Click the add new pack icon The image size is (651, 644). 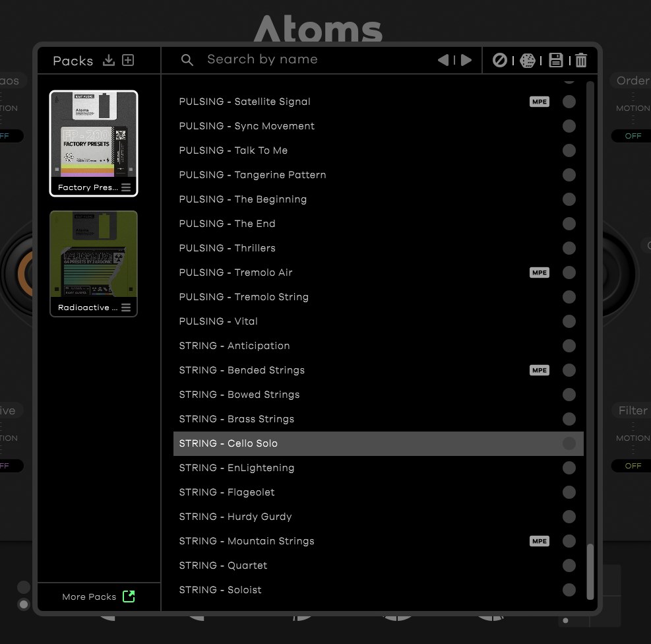[x=129, y=60]
